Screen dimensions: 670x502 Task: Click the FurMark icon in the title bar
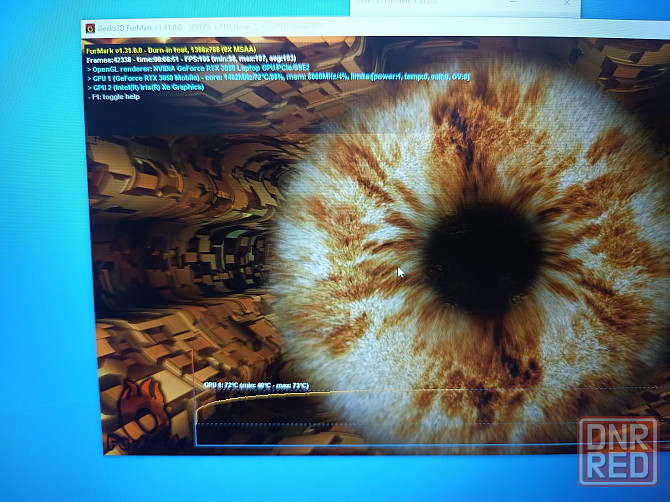tap(91, 29)
